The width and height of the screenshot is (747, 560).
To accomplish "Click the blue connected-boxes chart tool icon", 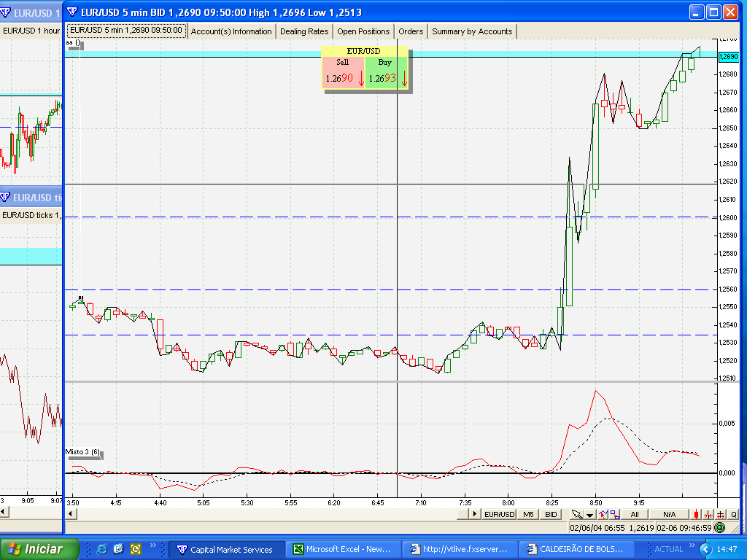I will pos(614,514).
